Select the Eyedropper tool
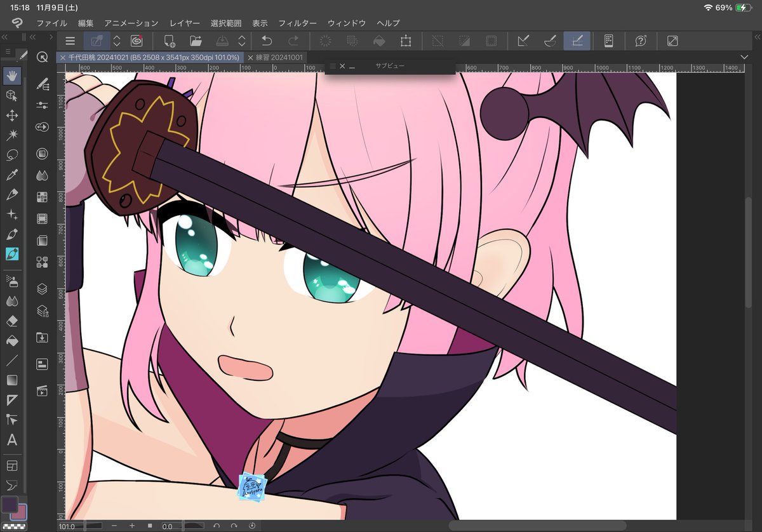The image size is (762, 532). 11,175
